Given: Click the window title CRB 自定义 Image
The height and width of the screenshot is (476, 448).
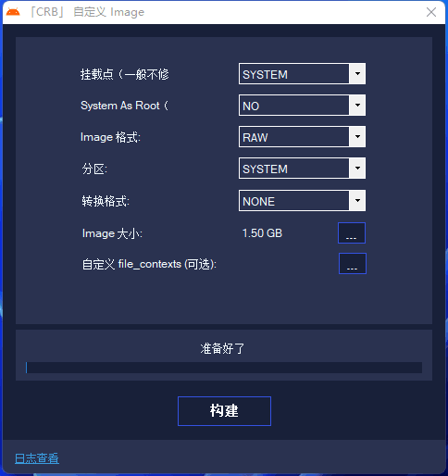Looking at the screenshot, I should [x=87, y=12].
